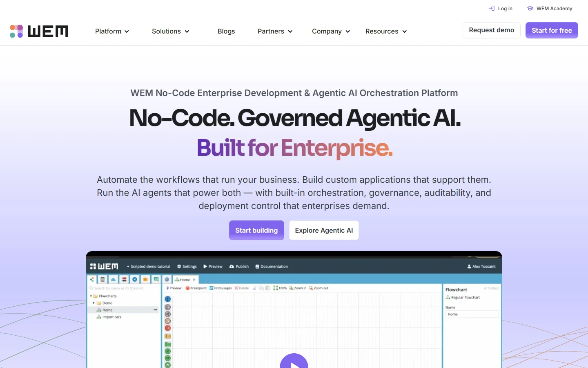
Task: Expand the Partners navigation menu
Action: point(275,31)
